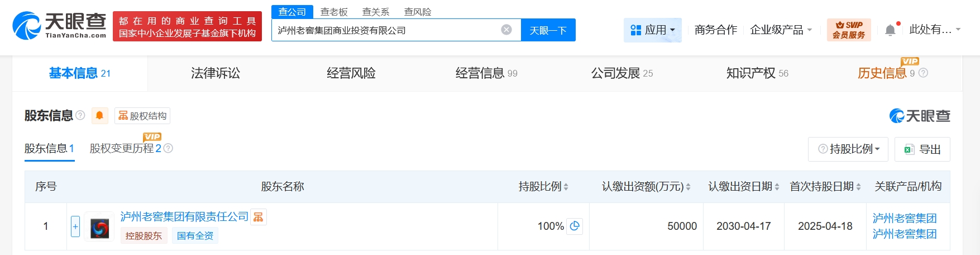
Task: Expand the shareholder row plus button
Action: pos(75,226)
